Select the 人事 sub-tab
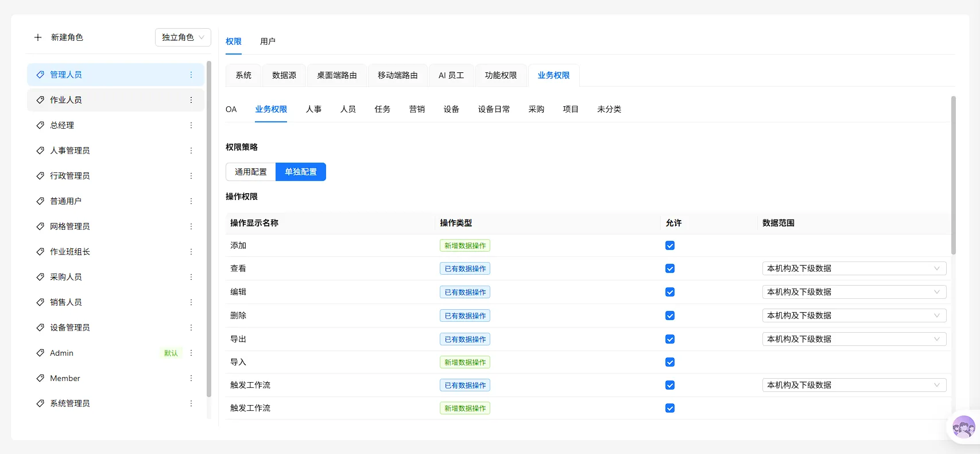980x454 pixels. (313, 109)
